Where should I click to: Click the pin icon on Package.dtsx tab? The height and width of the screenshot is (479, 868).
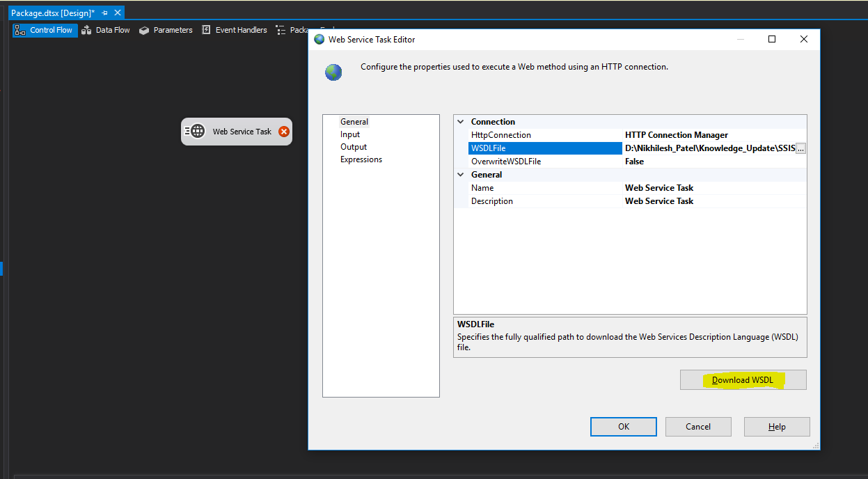coord(104,13)
